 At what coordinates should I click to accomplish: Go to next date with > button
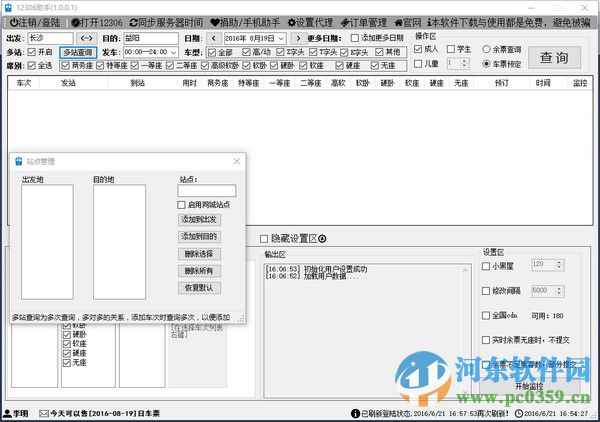(x=298, y=38)
